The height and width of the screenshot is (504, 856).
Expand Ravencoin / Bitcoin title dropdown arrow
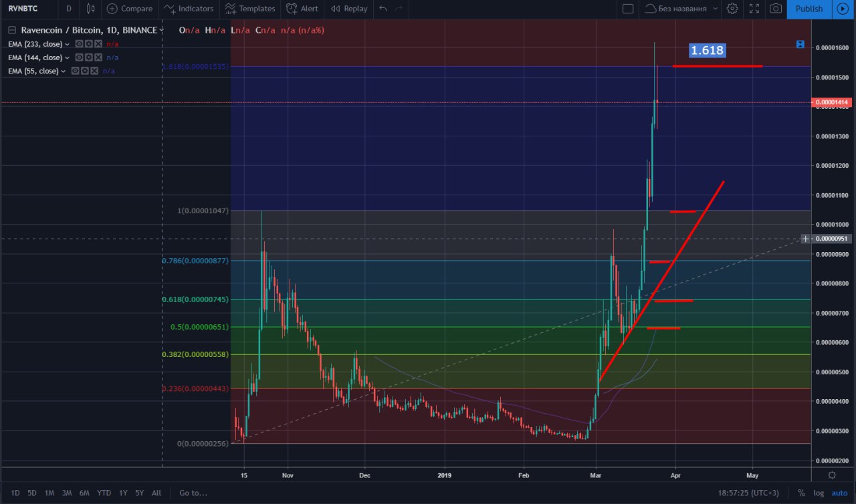[x=161, y=30]
